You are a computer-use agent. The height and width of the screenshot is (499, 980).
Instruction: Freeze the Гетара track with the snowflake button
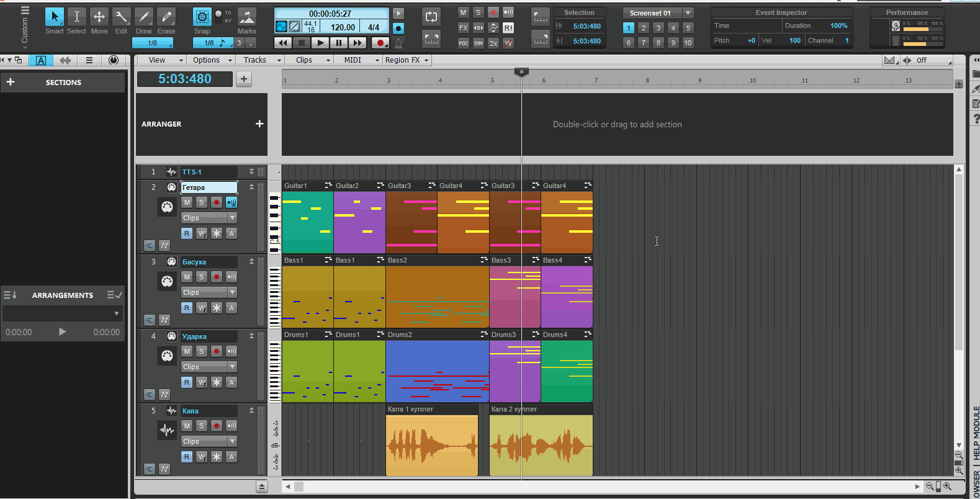(x=217, y=233)
